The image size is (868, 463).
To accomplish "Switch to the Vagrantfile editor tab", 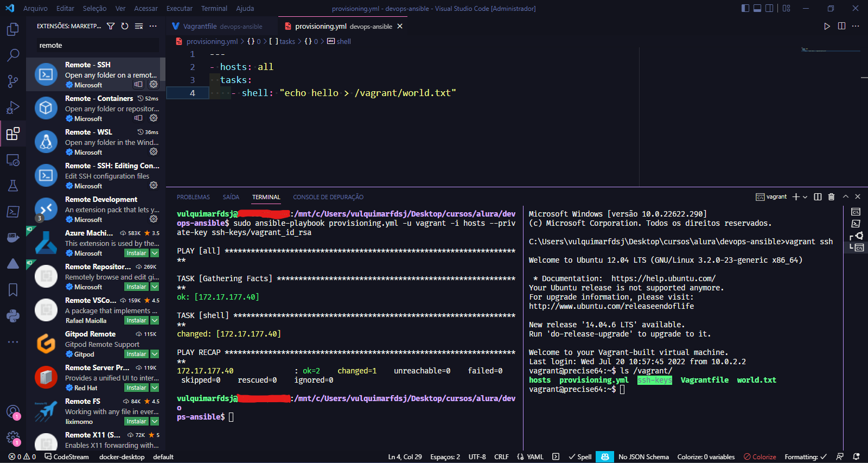I will pos(222,26).
